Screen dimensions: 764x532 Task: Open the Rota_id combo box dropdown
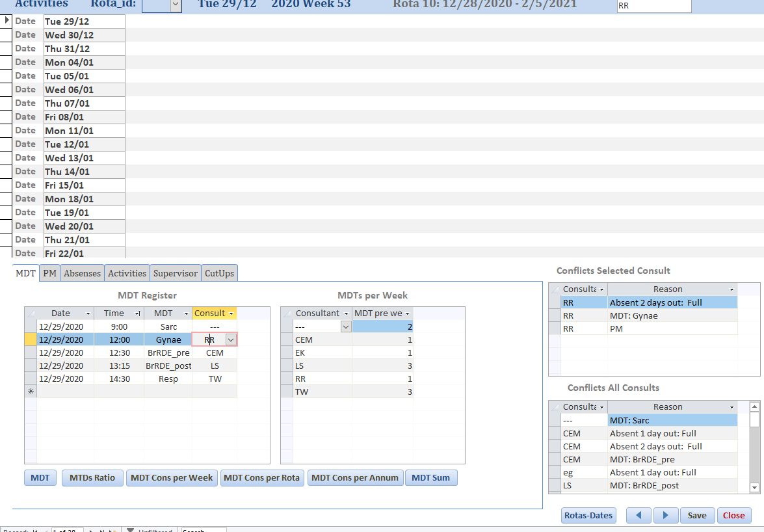[x=176, y=5]
